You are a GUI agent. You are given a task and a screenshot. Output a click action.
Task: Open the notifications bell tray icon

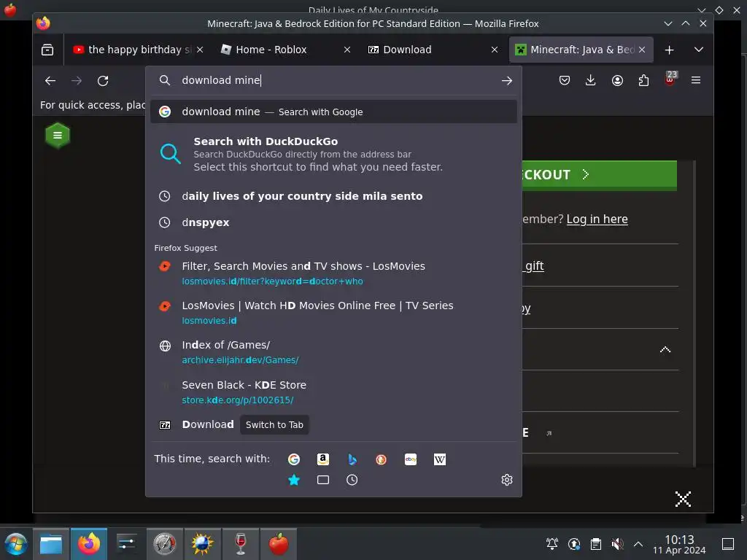click(552, 544)
